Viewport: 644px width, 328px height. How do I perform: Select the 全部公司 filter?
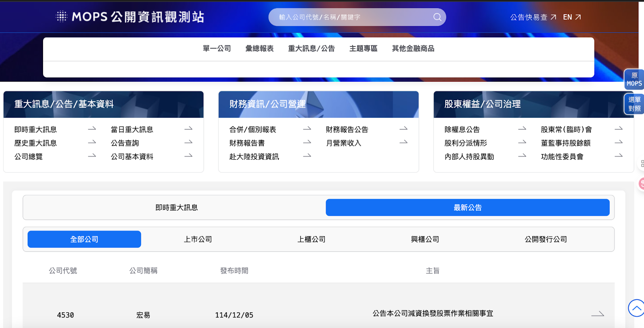click(x=84, y=239)
